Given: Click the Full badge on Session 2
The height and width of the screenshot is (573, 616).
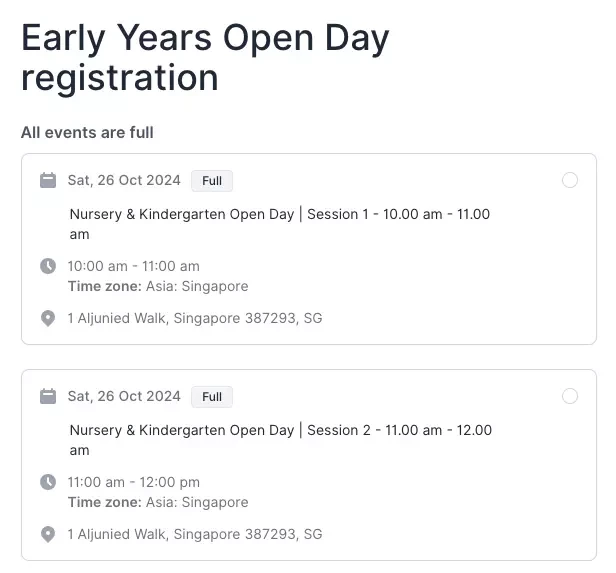Looking at the screenshot, I should 212,397.
